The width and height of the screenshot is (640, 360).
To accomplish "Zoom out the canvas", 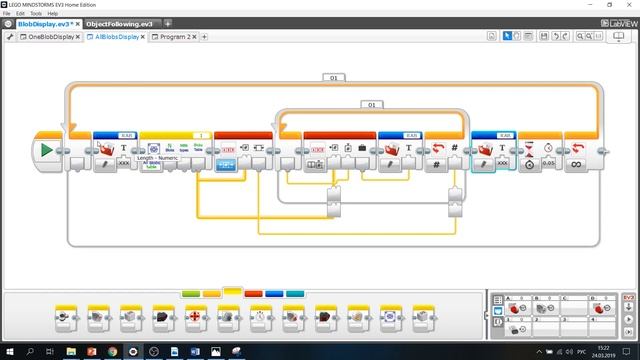I will pyautogui.click(x=580, y=36).
